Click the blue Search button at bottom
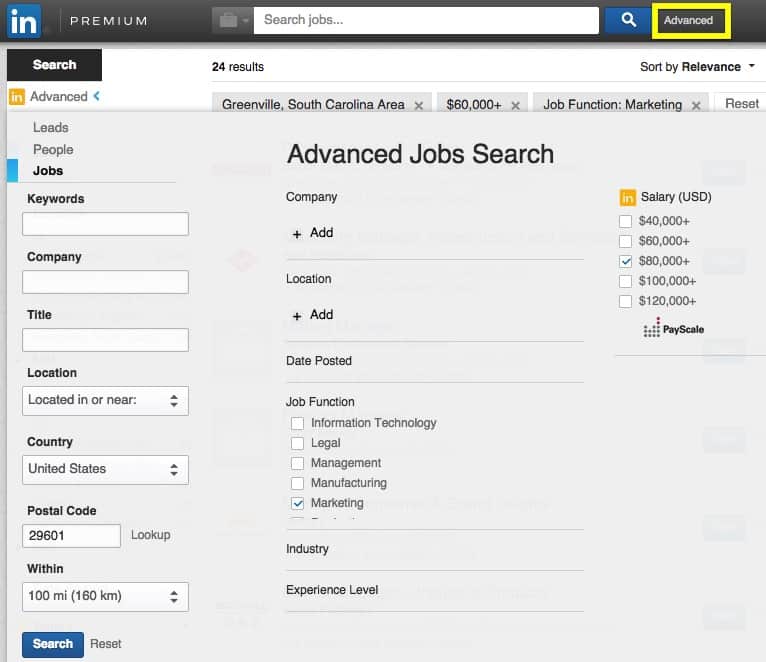The width and height of the screenshot is (766, 662). [x=53, y=644]
